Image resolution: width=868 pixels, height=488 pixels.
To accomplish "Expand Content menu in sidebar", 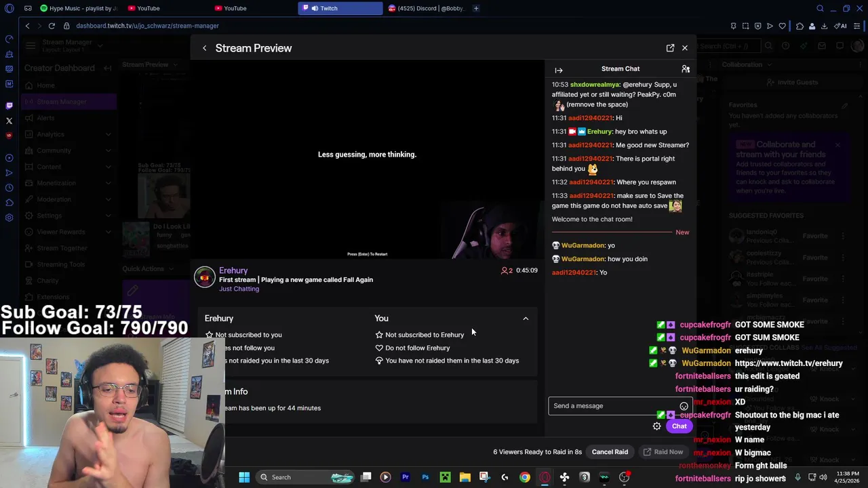I will coord(68,167).
